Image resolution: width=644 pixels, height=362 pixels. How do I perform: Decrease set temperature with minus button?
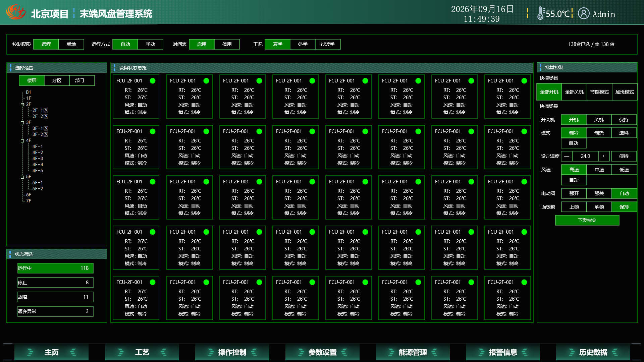pyautogui.click(x=567, y=156)
